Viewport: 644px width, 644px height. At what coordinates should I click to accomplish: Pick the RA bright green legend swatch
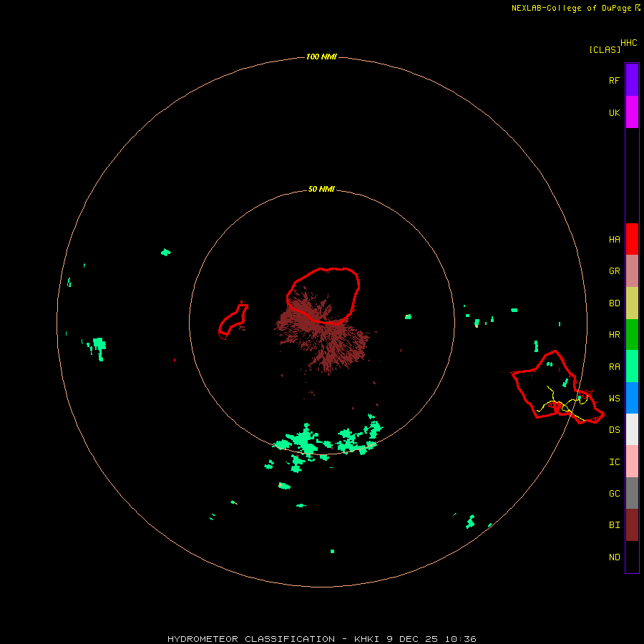(x=632, y=366)
